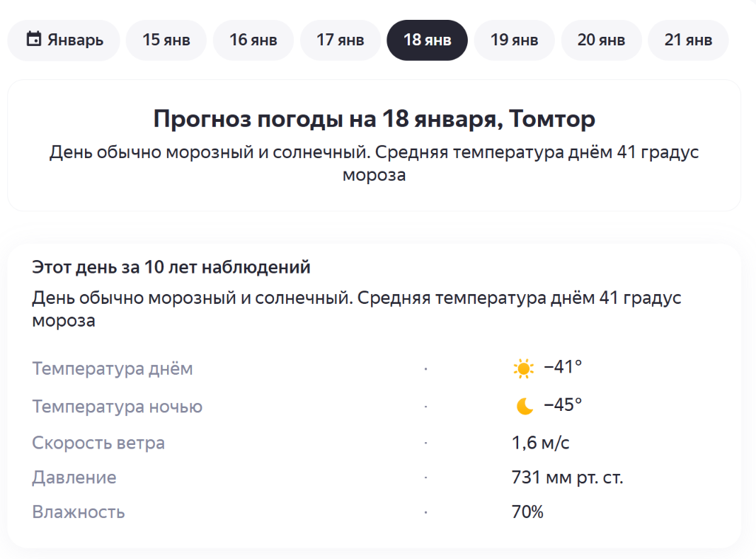Click the 731 мм рт. ст. pressure value
756x559 pixels.
pyautogui.click(x=568, y=478)
